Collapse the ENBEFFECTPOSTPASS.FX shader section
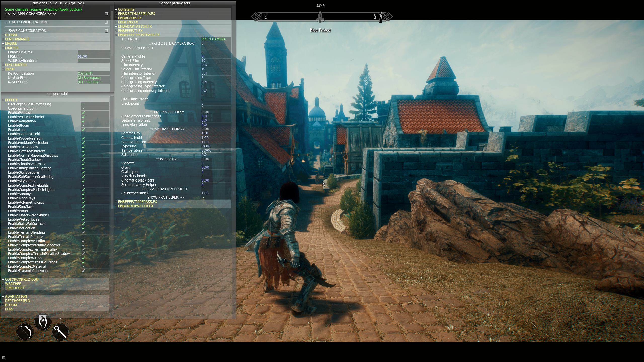644x362 pixels. tap(116, 35)
